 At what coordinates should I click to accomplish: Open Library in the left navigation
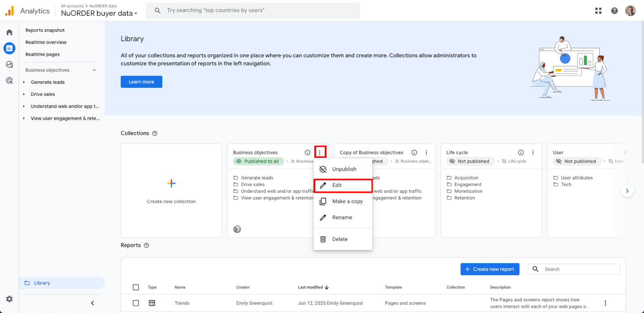click(x=62, y=283)
